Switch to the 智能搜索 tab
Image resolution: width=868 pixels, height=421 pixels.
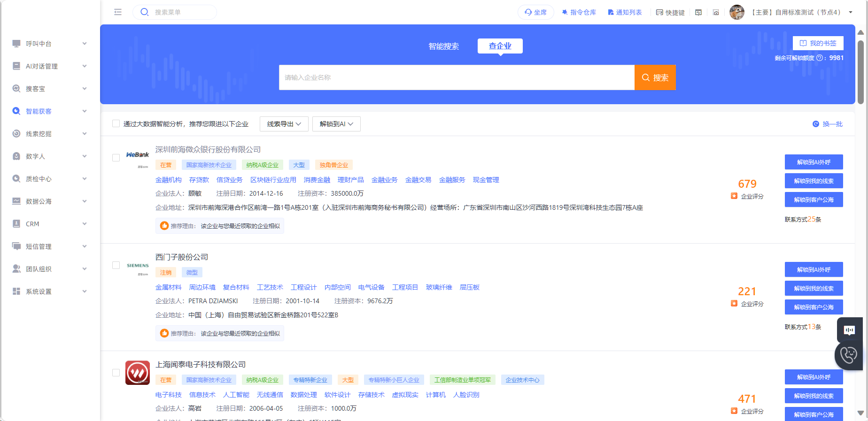click(x=444, y=46)
